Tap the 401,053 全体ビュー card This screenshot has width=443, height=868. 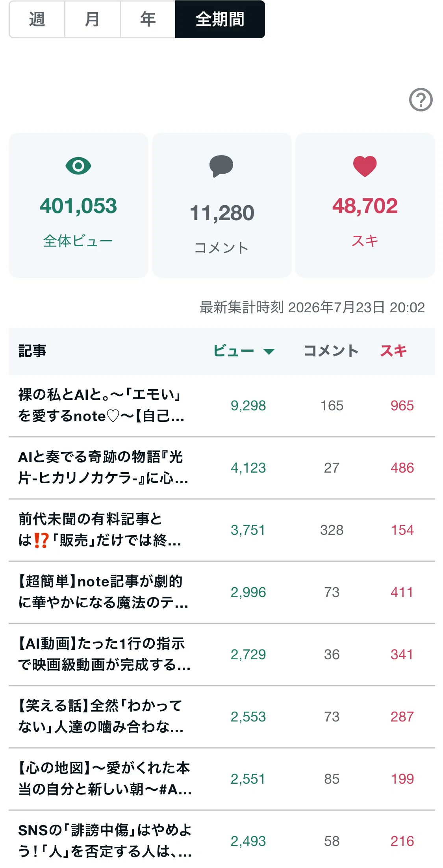[78, 205]
